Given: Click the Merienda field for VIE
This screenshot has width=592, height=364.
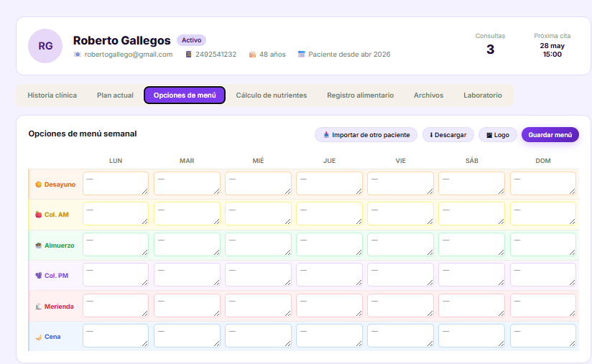Looking at the screenshot, I should [x=401, y=306].
